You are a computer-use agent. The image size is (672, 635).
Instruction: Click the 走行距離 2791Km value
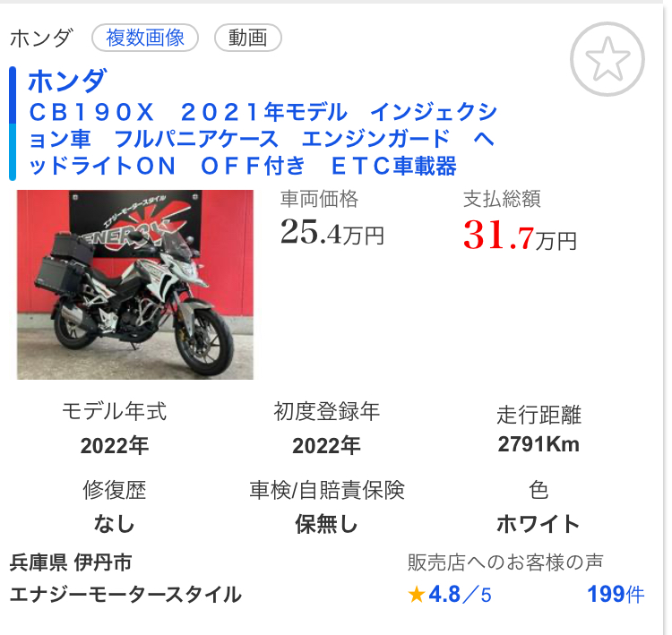(x=538, y=444)
